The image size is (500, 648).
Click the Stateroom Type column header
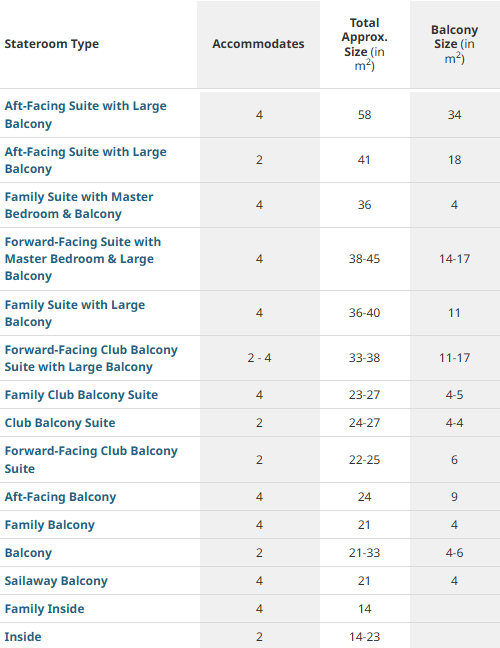click(52, 44)
